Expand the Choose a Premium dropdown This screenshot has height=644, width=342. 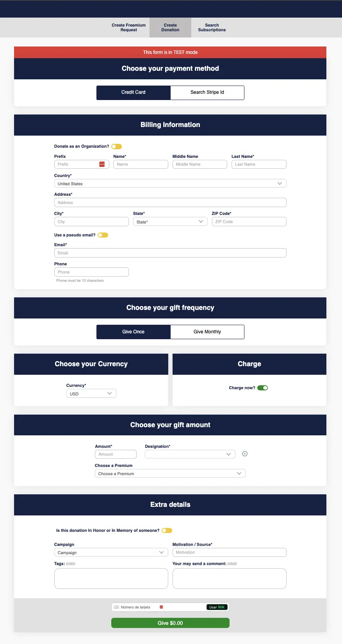click(170, 474)
